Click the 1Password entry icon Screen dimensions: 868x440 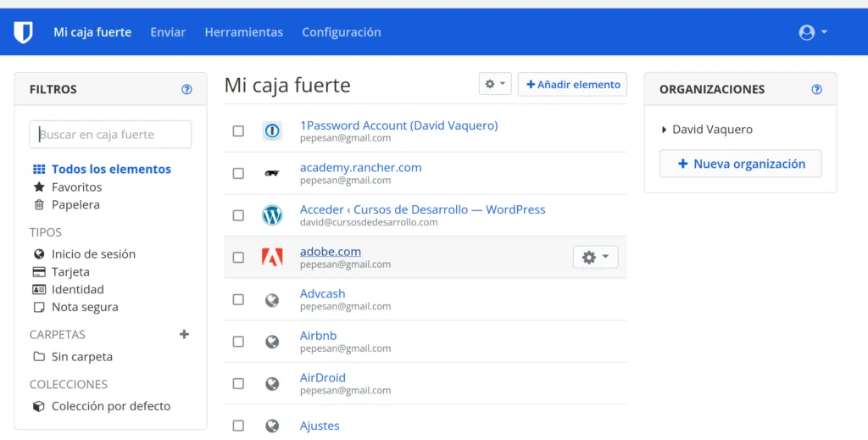(272, 131)
